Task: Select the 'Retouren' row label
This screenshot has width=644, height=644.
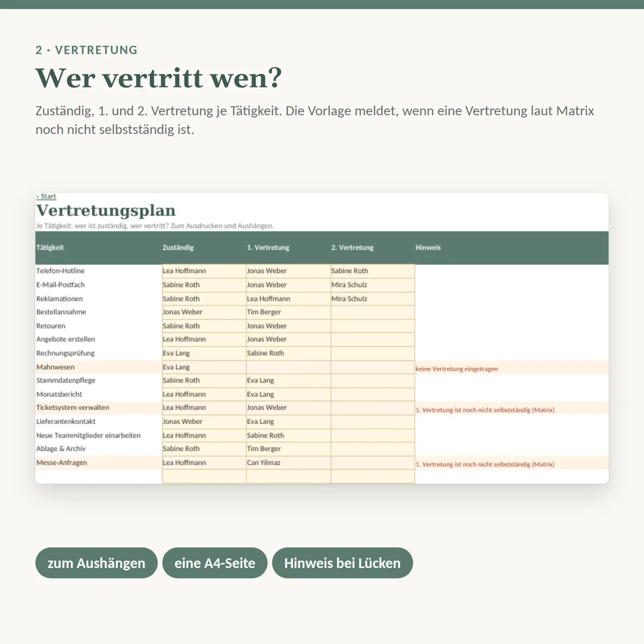Action: point(51,326)
